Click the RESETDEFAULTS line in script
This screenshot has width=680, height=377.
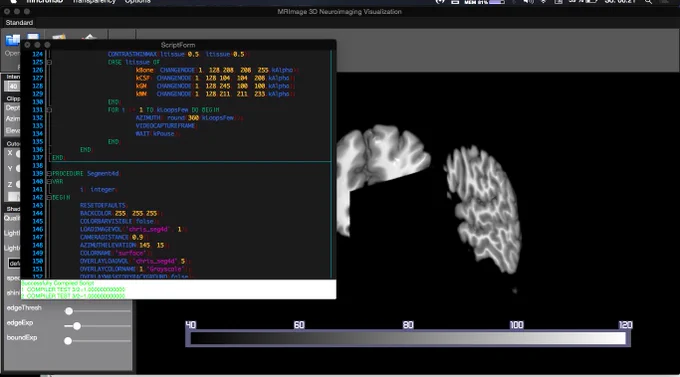pyautogui.click(x=104, y=205)
